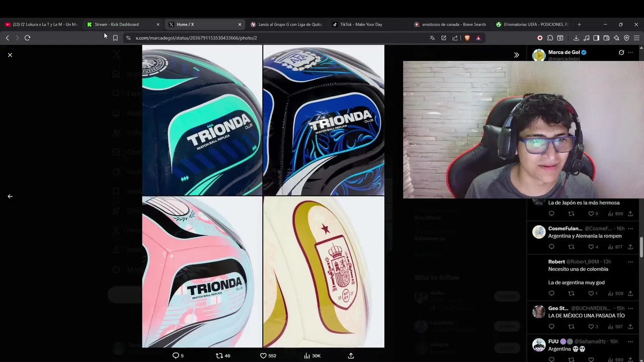Screen dimensions: 644x362
Task: Open the extensions puzzle icon
Action: pyautogui.click(x=550, y=38)
